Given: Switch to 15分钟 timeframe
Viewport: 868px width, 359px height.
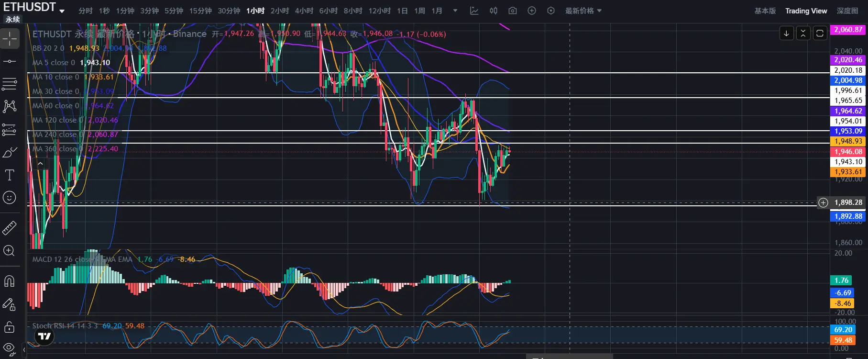Looking at the screenshot, I should 200,11.
